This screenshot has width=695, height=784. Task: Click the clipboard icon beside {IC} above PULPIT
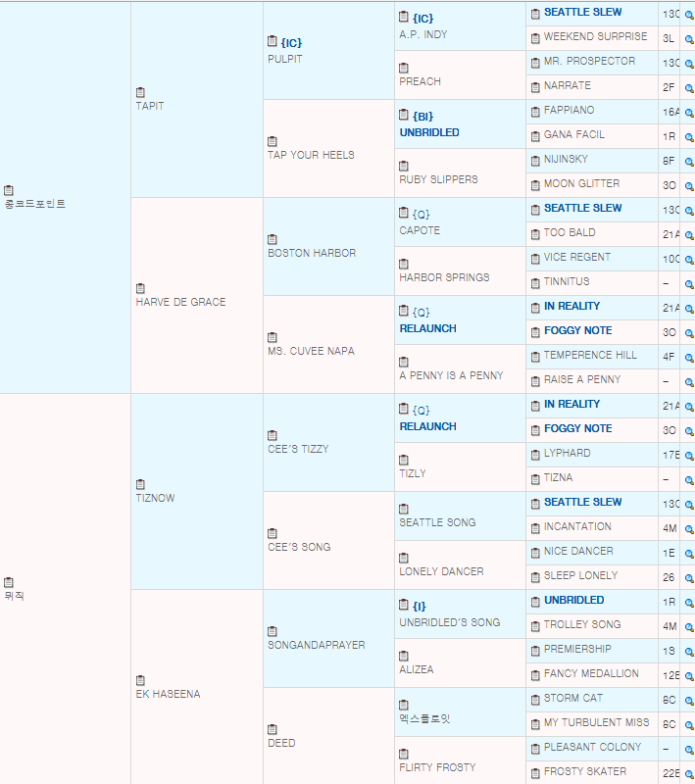click(273, 42)
